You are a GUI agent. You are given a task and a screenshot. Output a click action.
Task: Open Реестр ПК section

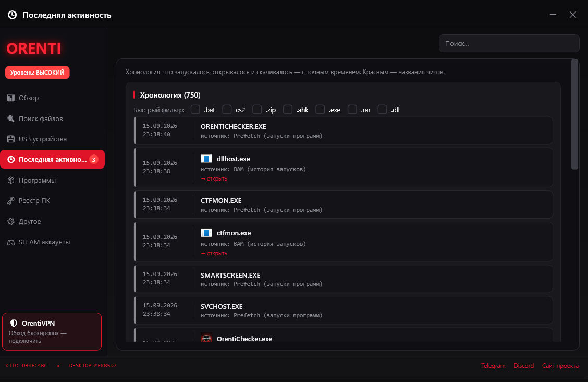tap(53, 201)
